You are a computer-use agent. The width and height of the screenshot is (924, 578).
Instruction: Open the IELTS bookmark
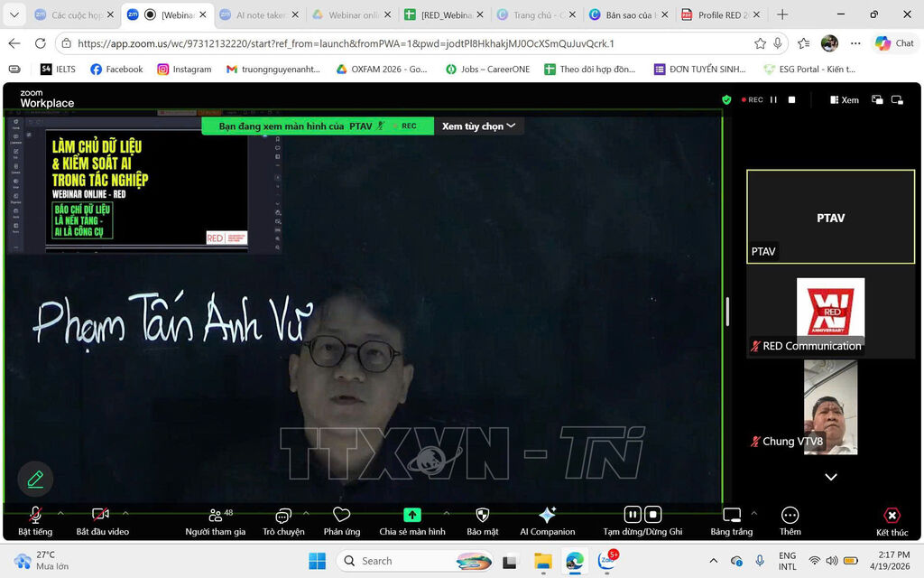coord(58,69)
